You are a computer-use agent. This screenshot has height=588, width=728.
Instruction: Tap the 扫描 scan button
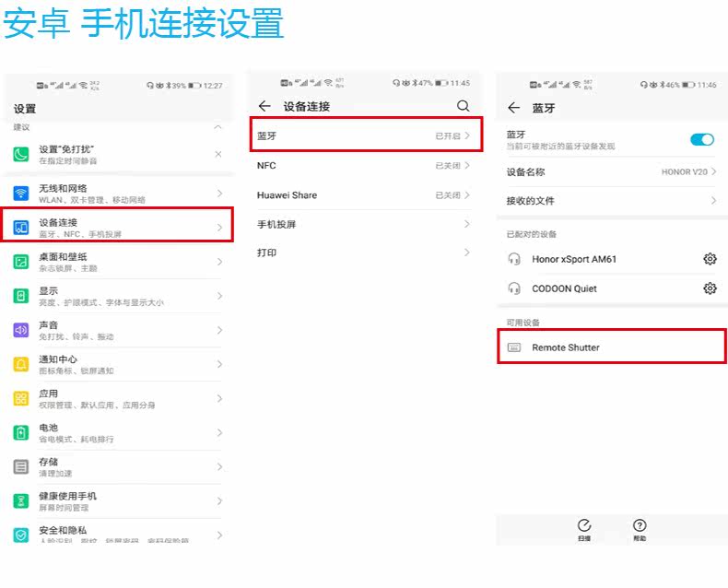click(x=584, y=530)
